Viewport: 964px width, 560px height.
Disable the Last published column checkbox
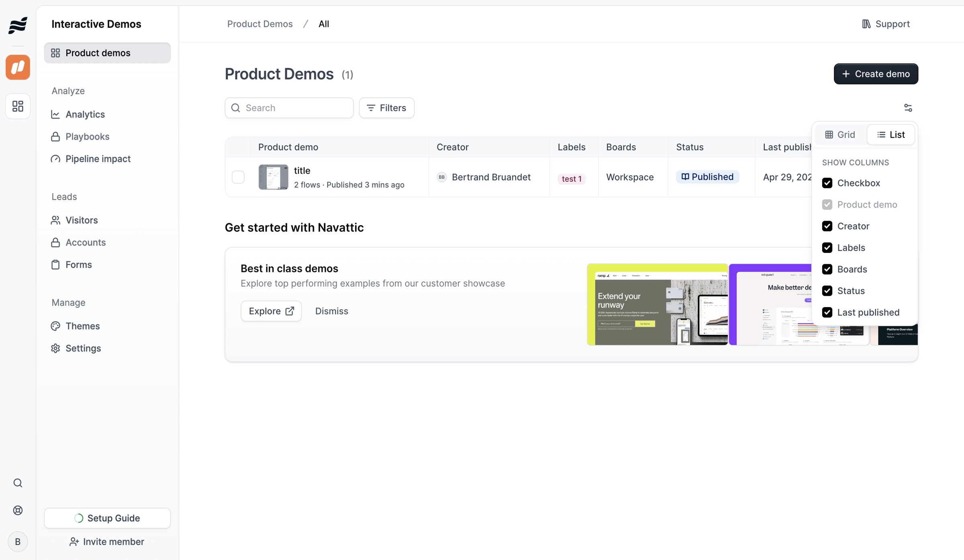(827, 312)
